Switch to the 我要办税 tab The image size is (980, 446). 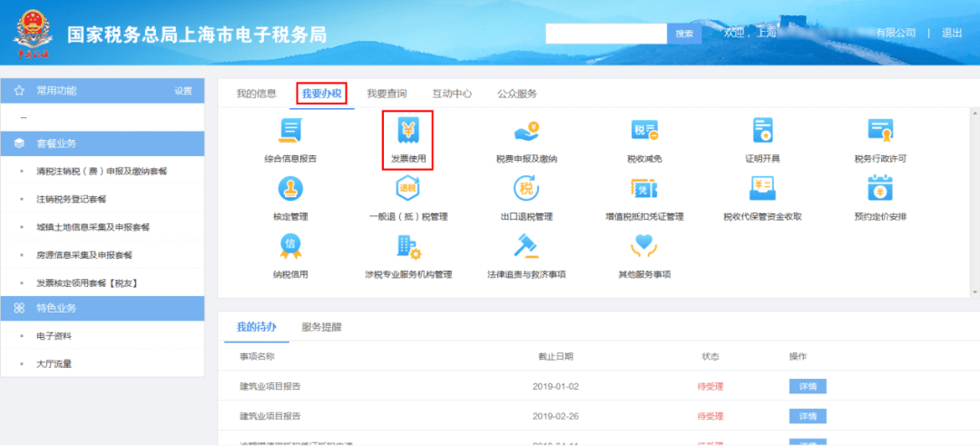321,94
